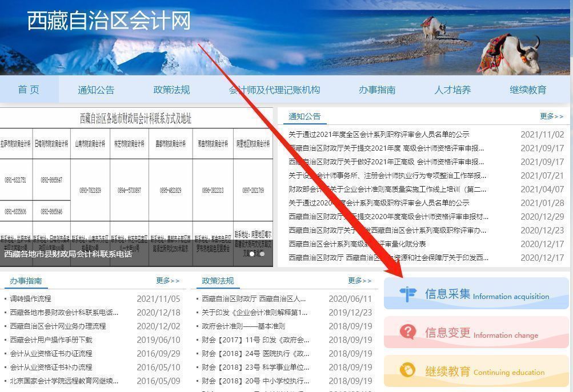Open 2021年度全区会计系列职称评审 notice
This screenshot has width=573, height=392.
(x=379, y=135)
